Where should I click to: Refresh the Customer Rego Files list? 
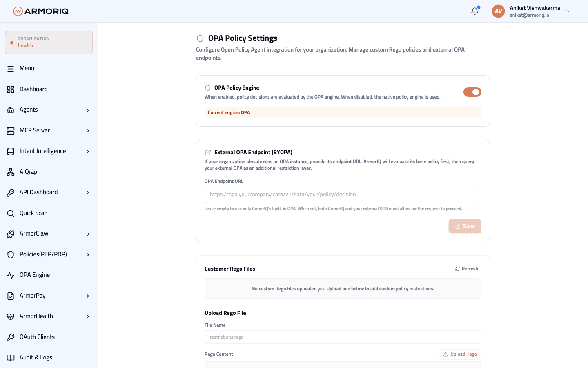[x=467, y=269]
